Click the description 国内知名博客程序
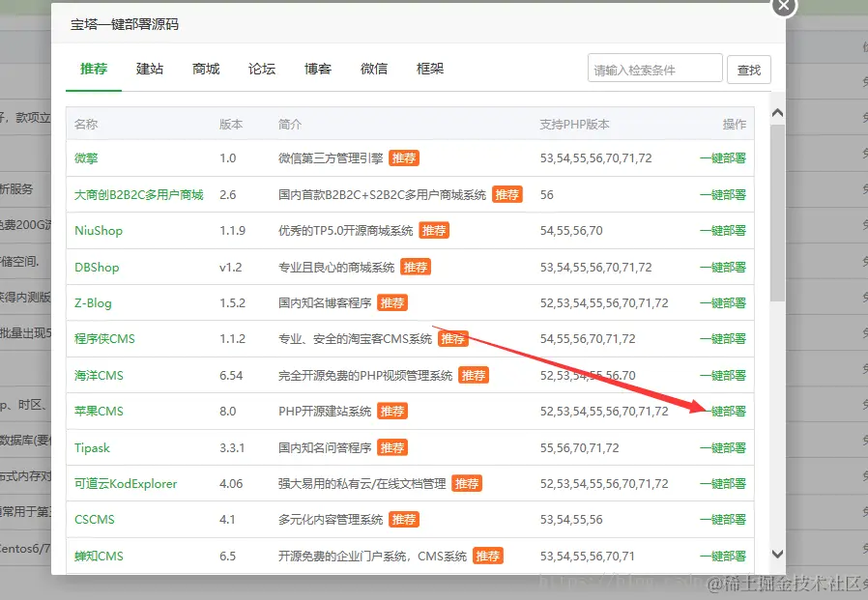This screenshot has width=868, height=600. 325,302
